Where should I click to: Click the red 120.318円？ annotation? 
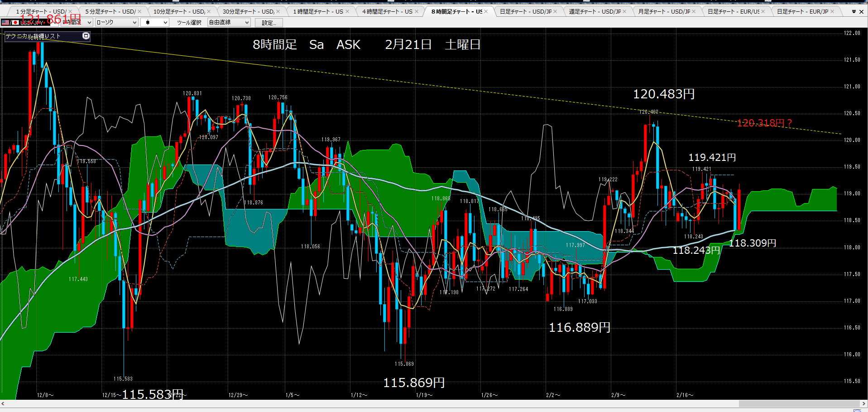[x=765, y=123]
